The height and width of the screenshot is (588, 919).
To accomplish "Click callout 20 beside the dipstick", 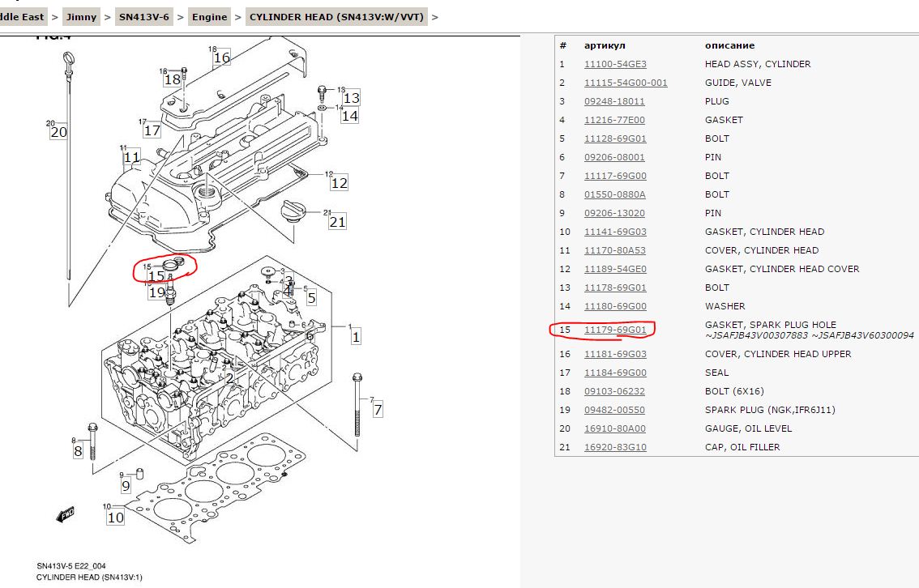I will tap(58, 133).
